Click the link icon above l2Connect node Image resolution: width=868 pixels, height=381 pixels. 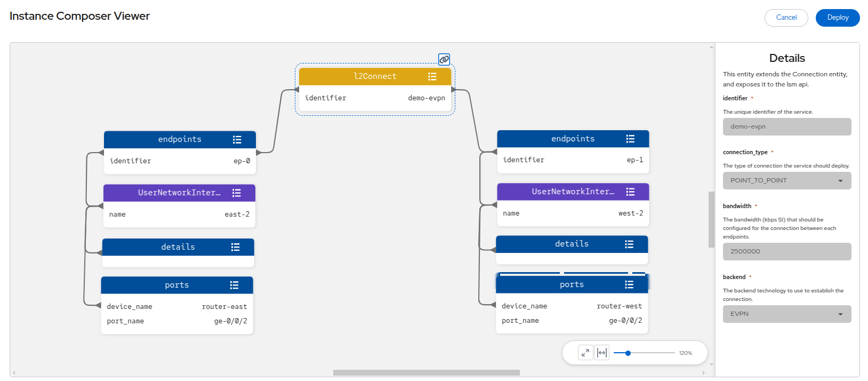[x=444, y=59]
